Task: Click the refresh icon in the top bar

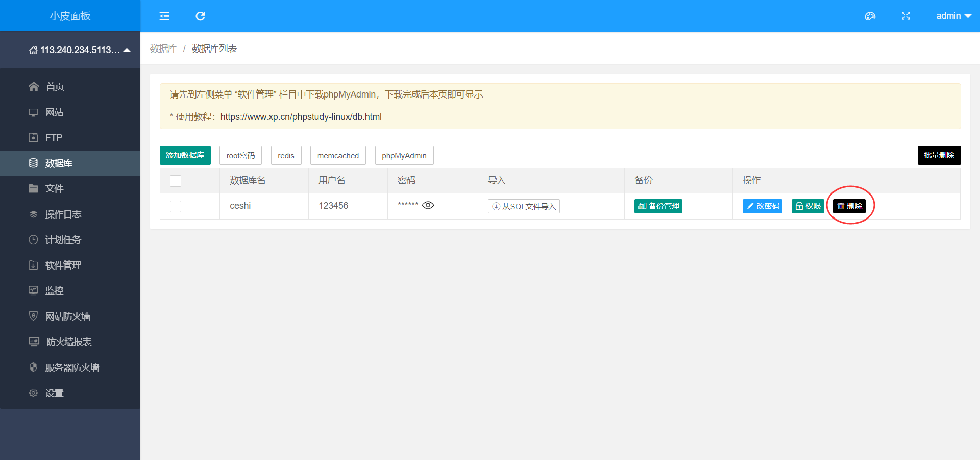Action: tap(200, 16)
